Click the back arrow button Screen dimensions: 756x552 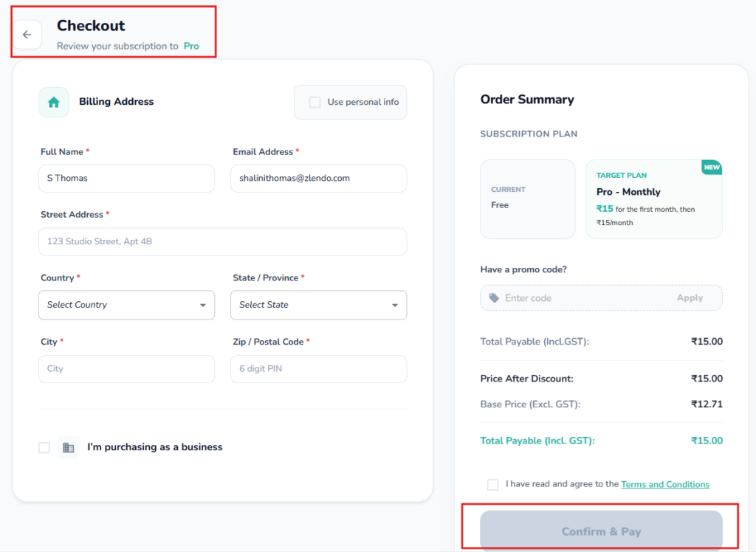(27, 35)
